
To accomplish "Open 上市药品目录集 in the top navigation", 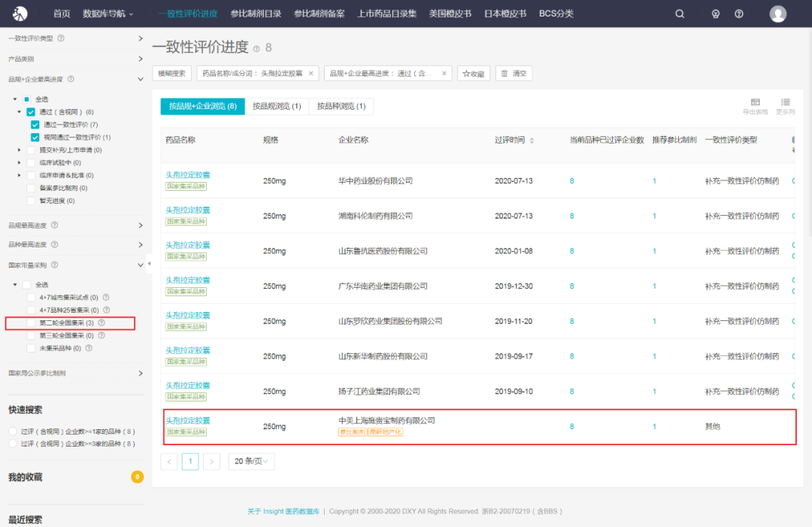I will [x=387, y=14].
